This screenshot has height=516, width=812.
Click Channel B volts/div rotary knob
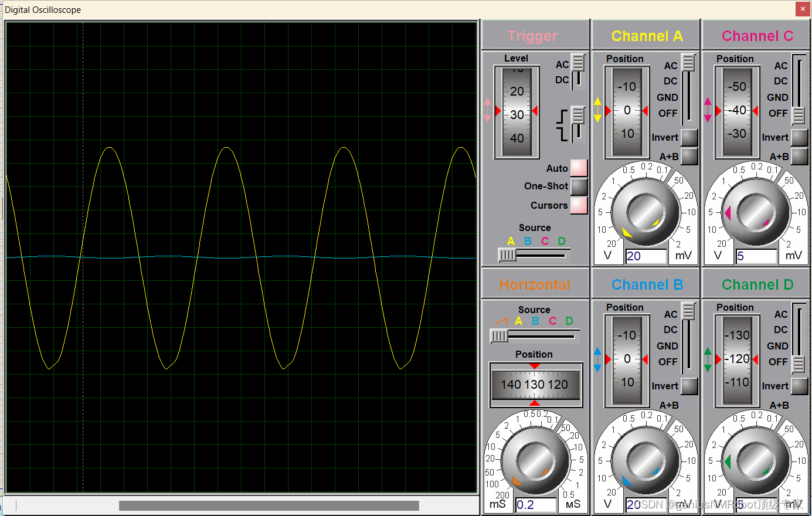(645, 461)
